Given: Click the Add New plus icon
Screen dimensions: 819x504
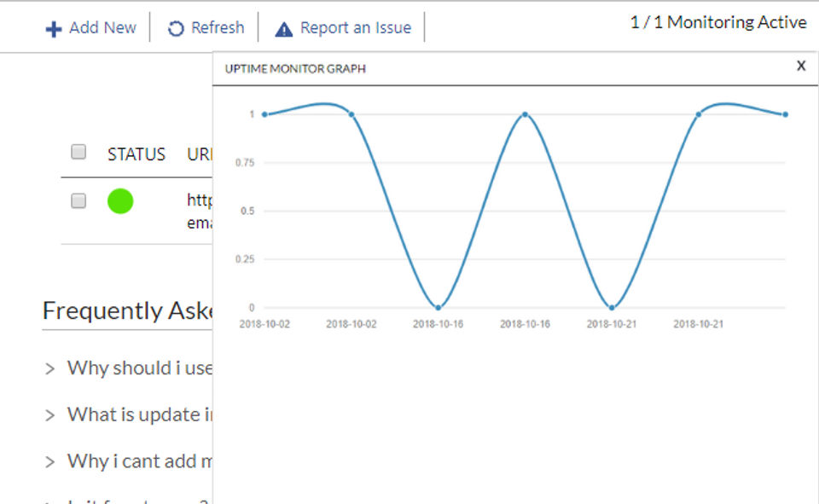Looking at the screenshot, I should click(x=54, y=29).
